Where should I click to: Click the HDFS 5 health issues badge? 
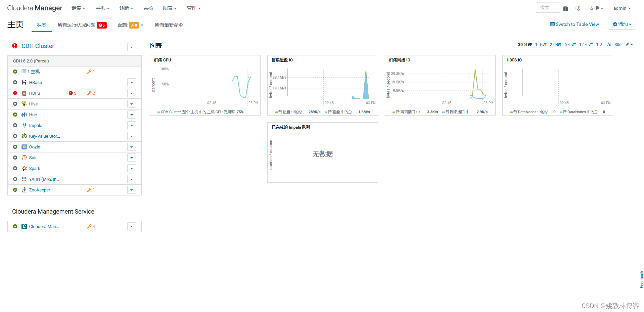point(73,93)
